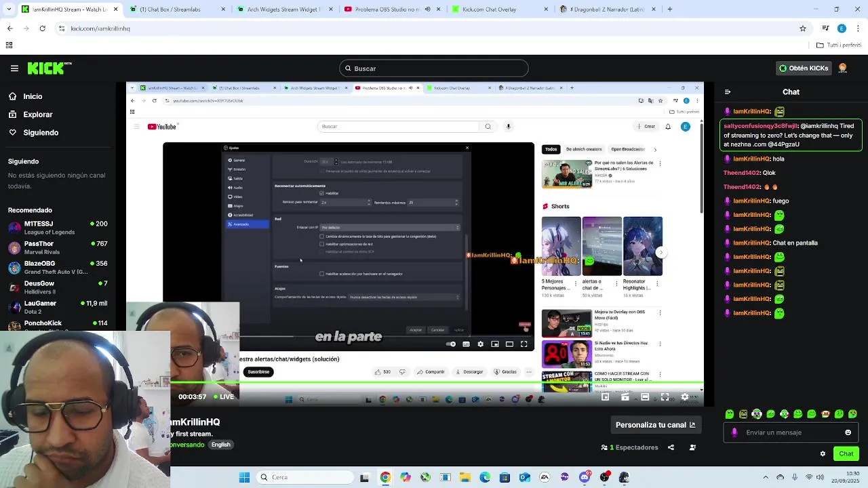Click the share stream icon
Viewport: 868px width, 488px height.
tap(671, 447)
